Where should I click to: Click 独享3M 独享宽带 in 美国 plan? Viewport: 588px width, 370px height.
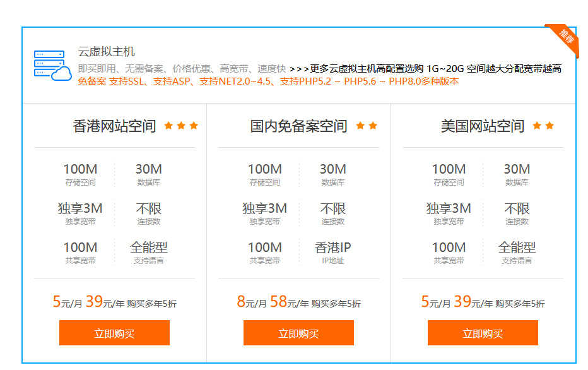449,213
